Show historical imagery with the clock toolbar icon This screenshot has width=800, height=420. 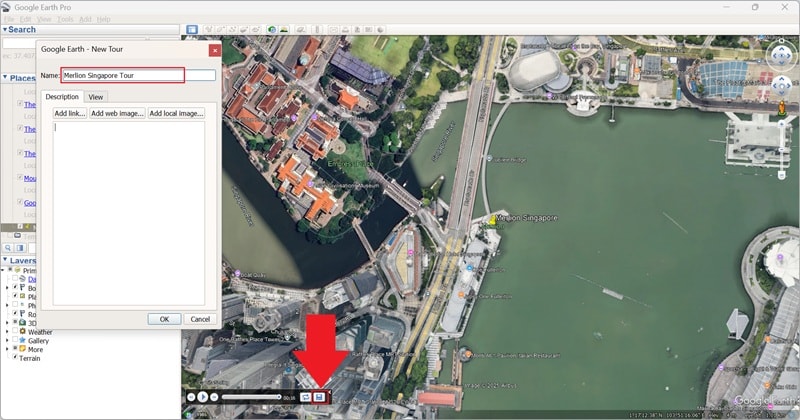tap(272, 30)
